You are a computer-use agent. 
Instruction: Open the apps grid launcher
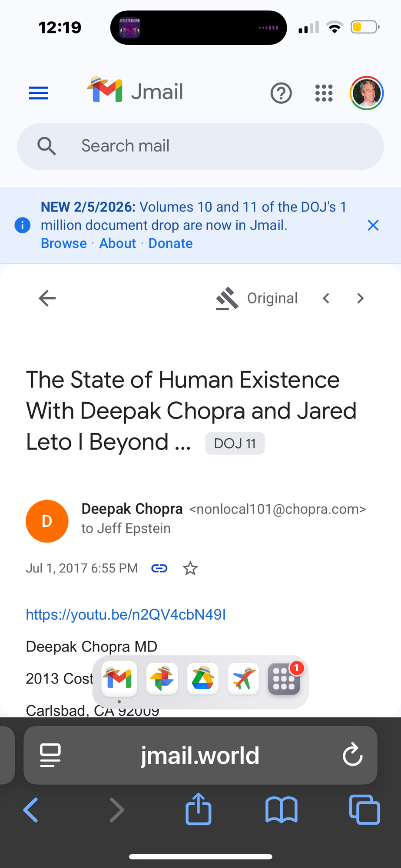tap(324, 93)
